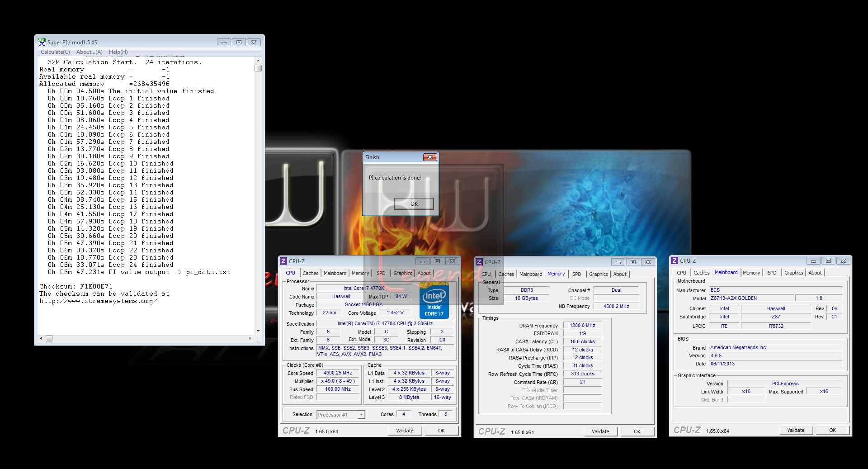Click the Core Speed field showing 4900.25 MHz

tap(338, 373)
